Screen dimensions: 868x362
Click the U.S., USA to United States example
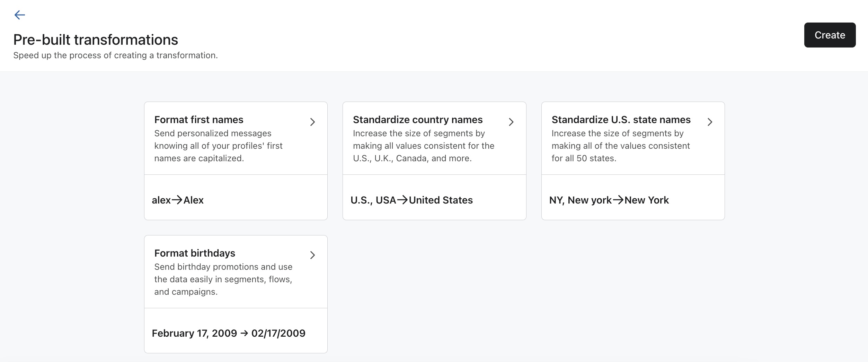click(x=411, y=200)
